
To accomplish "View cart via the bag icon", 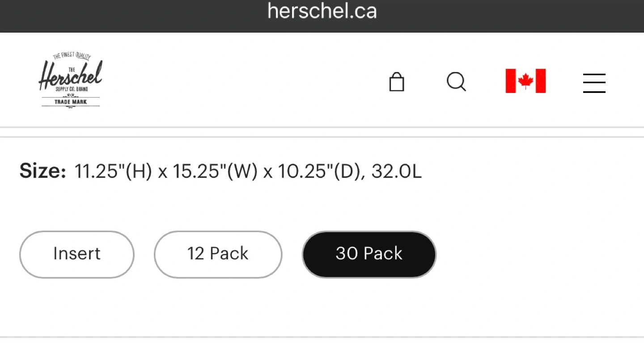I will [397, 82].
